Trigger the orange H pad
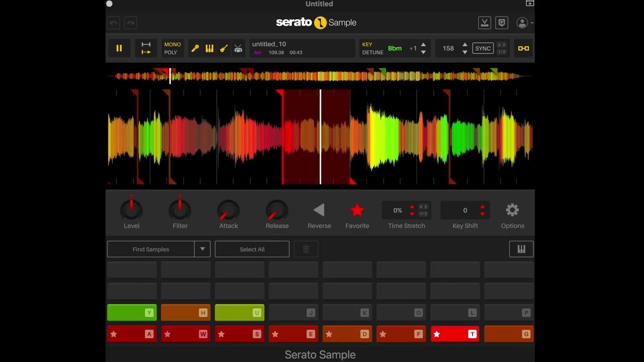Image resolution: width=644 pixels, height=362 pixels. 186,313
